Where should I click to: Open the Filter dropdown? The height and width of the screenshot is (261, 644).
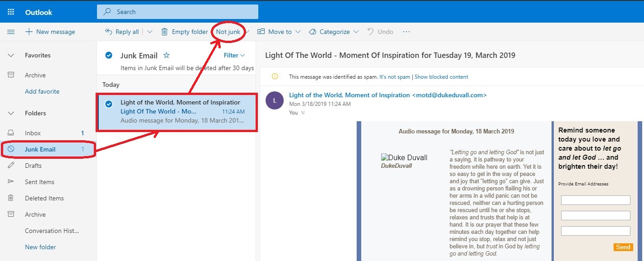pos(234,55)
